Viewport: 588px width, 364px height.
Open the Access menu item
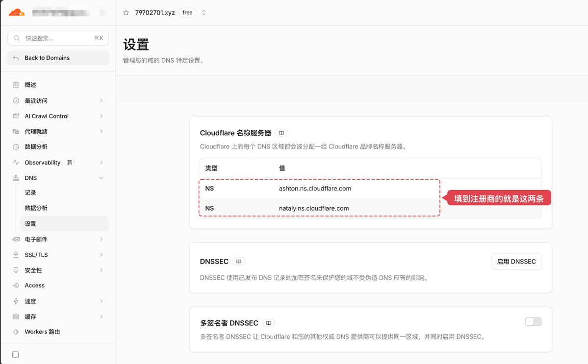[x=58, y=285]
